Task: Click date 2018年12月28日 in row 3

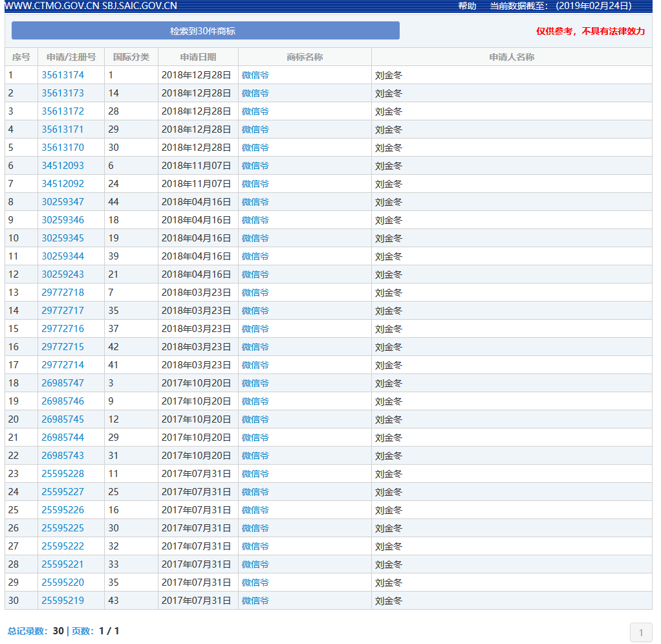Action: 196,111
